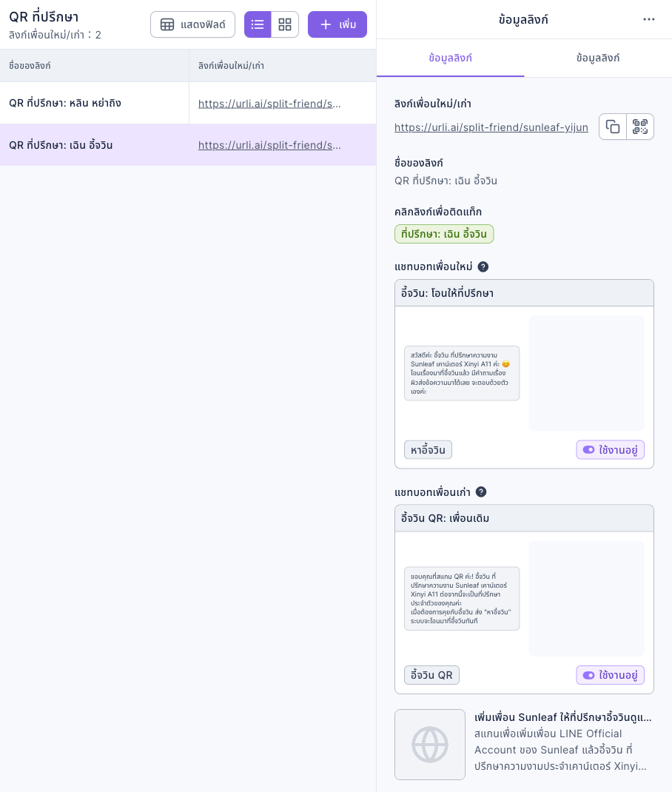Image resolution: width=672 pixels, height=792 pixels.
Task: Click the green ที่ปรึกษา: เฉิน อี้จวิน tag
Action: click(x=444, y=234)
